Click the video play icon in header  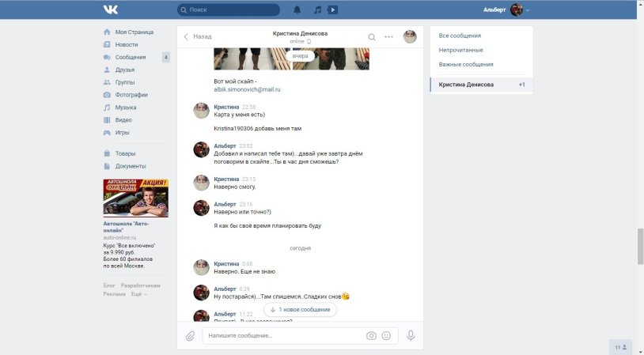pyautogui.click(x=333, y=10)
